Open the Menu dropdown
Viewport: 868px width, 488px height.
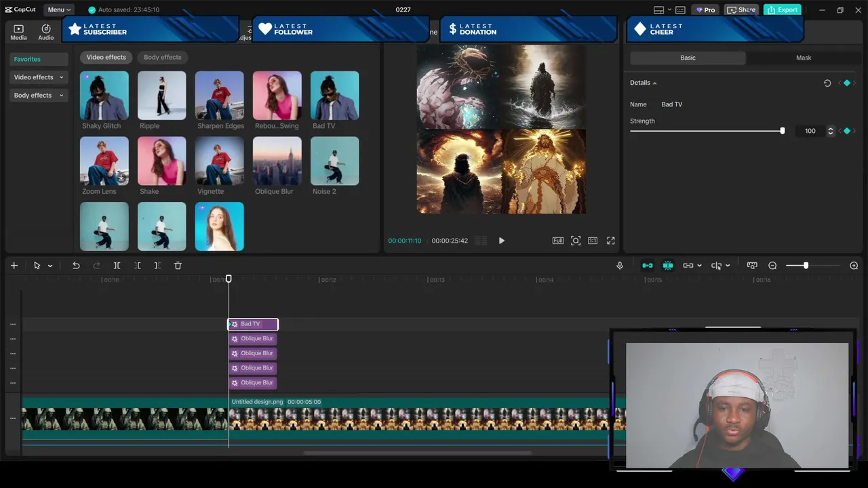tap(60, 10)
